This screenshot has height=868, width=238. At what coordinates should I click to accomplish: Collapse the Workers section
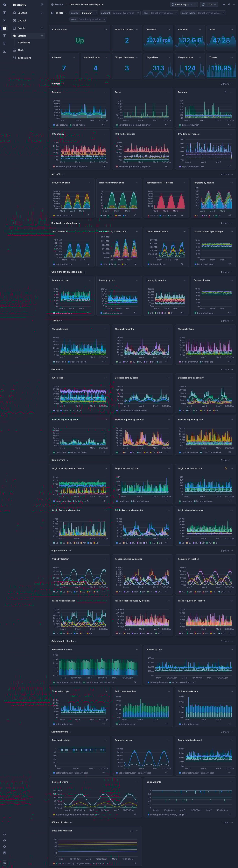pos(57,84)
